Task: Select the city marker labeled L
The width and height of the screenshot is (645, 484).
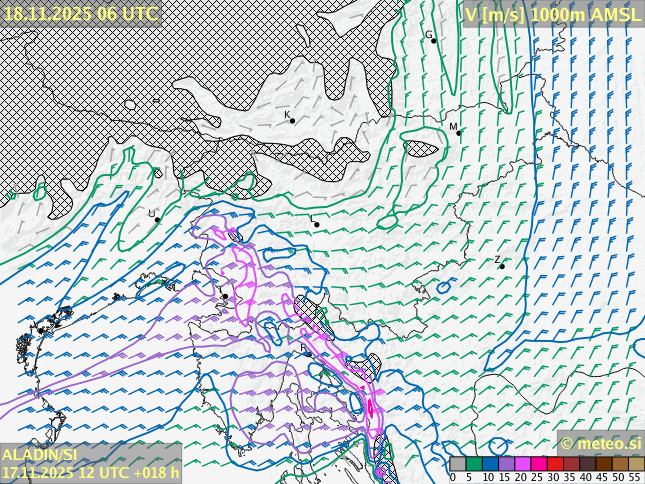Action: click(x=317, y=224)
